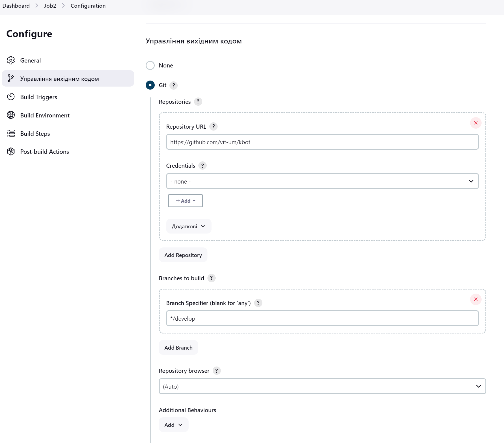Open help for Credentials
The height and width of the screenshot is (443, 504).
click(203, 166)
